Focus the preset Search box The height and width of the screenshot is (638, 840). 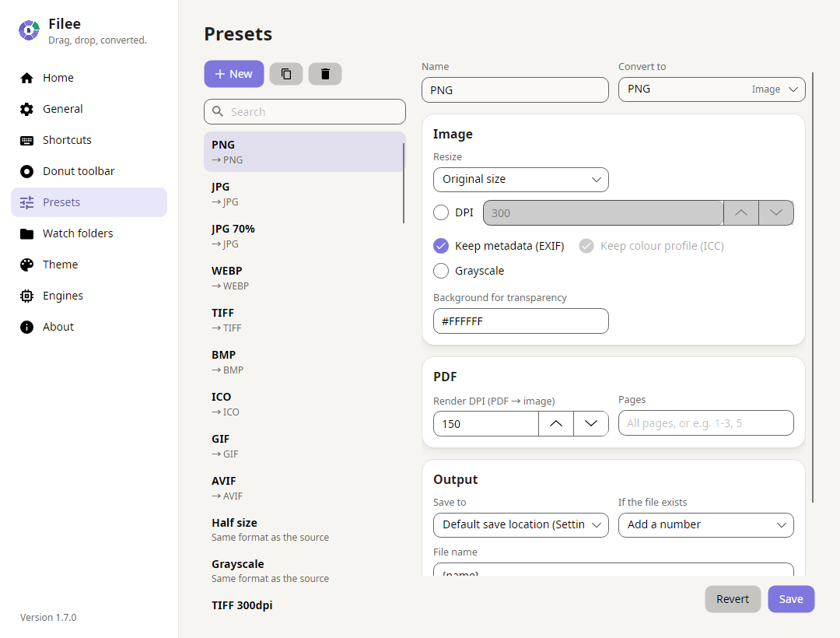pyautogui.click(x=305, y=111)
